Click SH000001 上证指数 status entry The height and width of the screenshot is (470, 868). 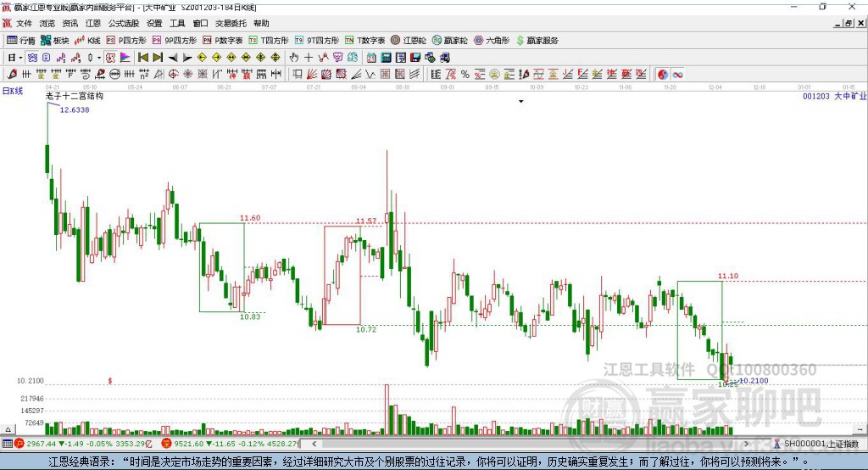821,444
